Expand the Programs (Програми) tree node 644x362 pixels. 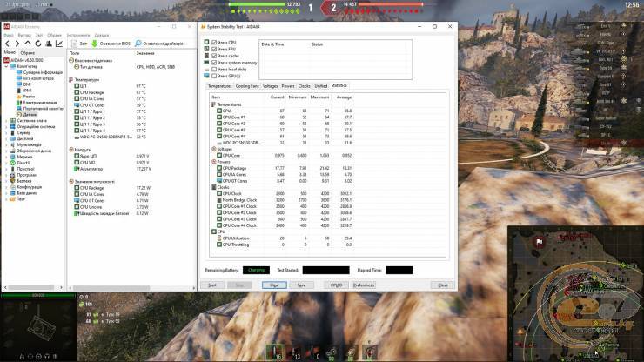pos(6,175)
